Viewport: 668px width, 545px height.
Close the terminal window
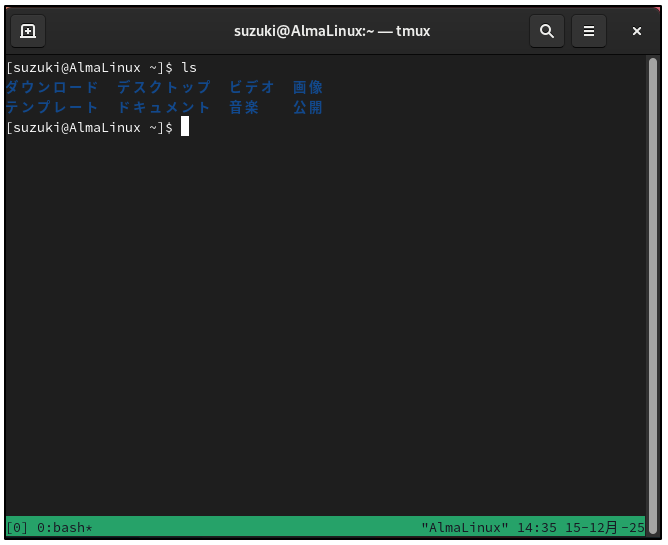tap(637, 31)
